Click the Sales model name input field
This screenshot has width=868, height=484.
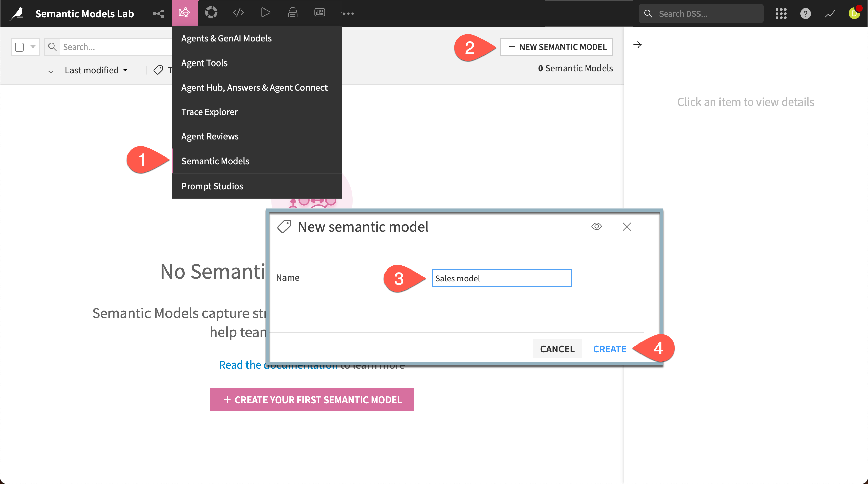pyautogui.click(x=501, y=278)
